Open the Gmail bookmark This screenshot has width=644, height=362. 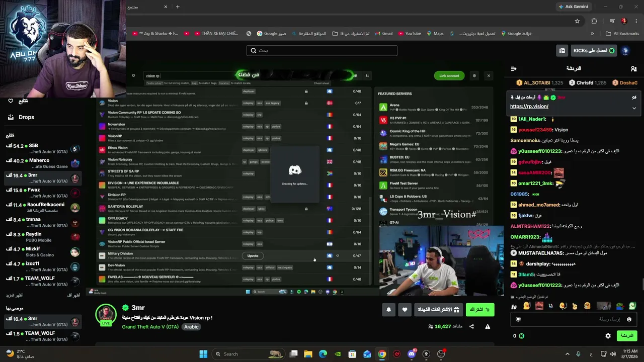pyautogui.click(x=383, y=34)
